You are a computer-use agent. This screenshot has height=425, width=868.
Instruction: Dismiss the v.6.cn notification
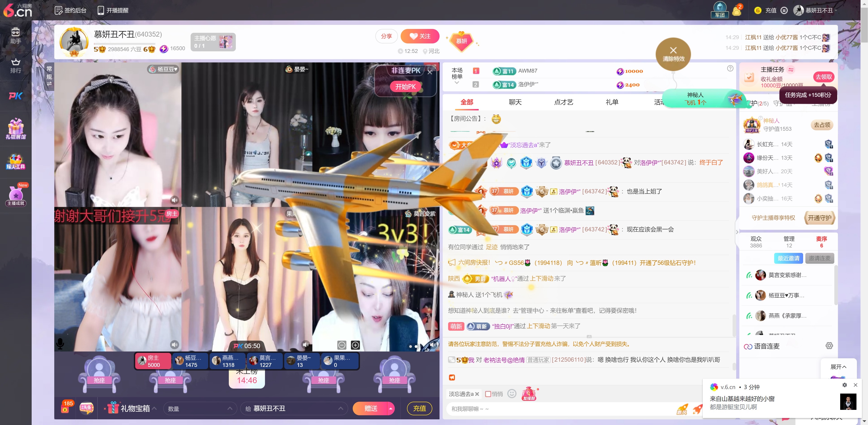[855, 385]
